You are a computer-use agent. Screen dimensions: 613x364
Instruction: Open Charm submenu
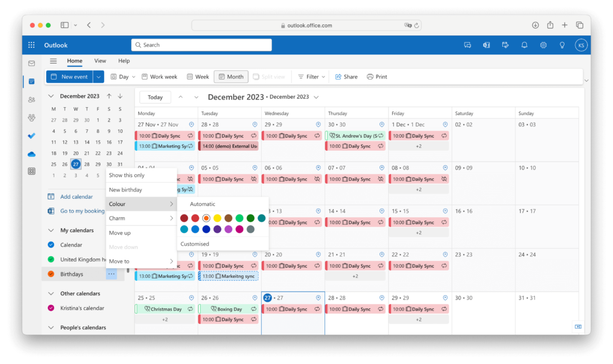point(141,218)
